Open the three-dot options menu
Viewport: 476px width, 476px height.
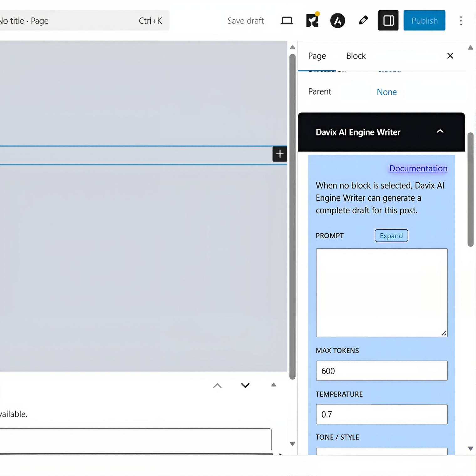[x=461, y=21]
